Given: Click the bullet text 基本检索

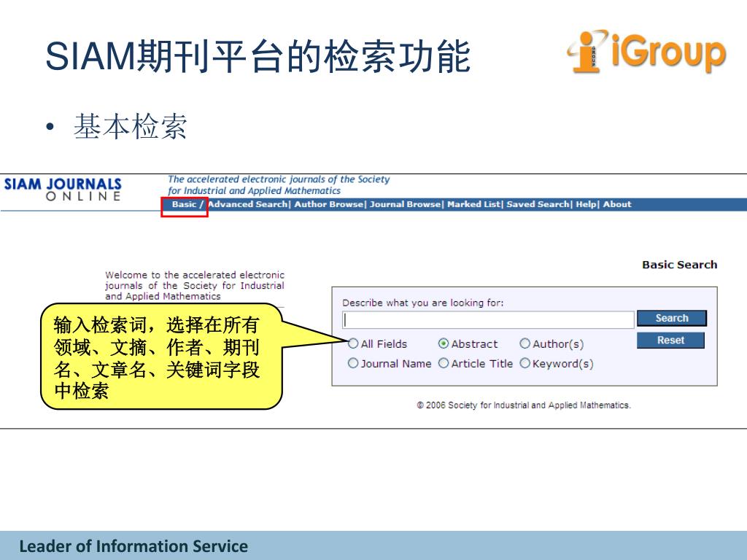Looking at the screenshot, I should pos(130,127).
